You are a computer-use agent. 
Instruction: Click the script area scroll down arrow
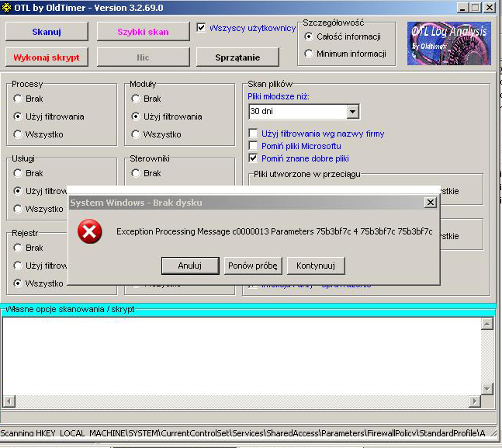487,389
